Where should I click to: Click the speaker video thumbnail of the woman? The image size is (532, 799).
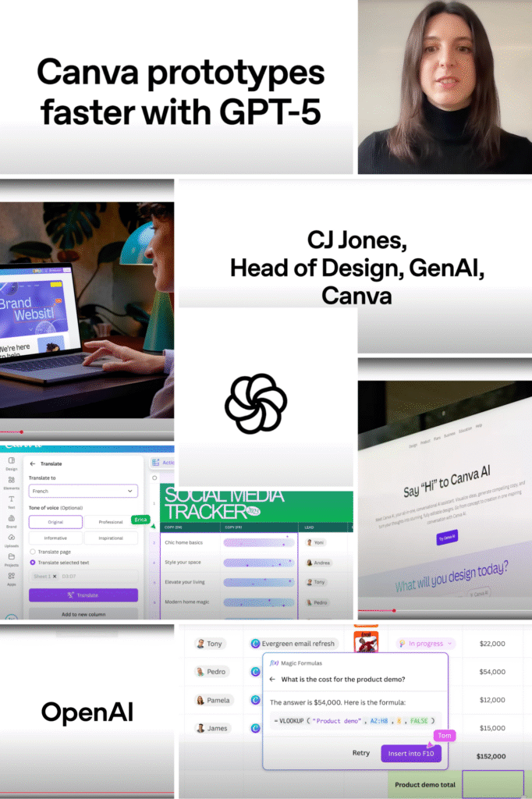coord(445,87)
